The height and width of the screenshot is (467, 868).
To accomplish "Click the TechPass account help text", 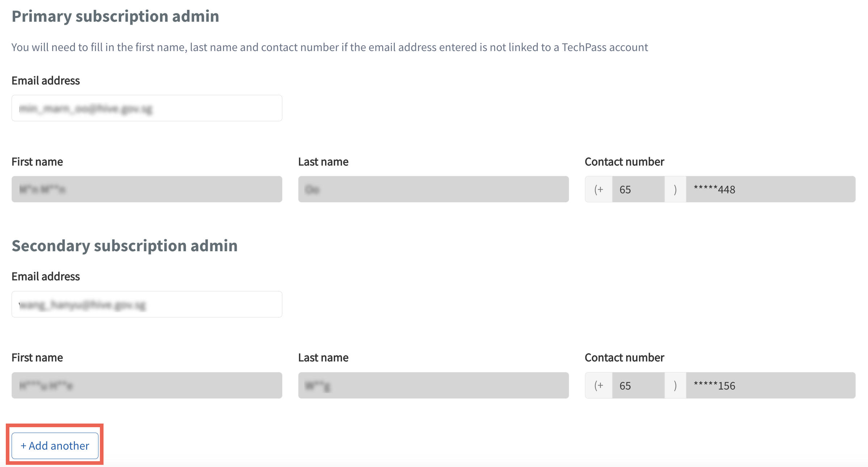I will (x=329, y=47).
